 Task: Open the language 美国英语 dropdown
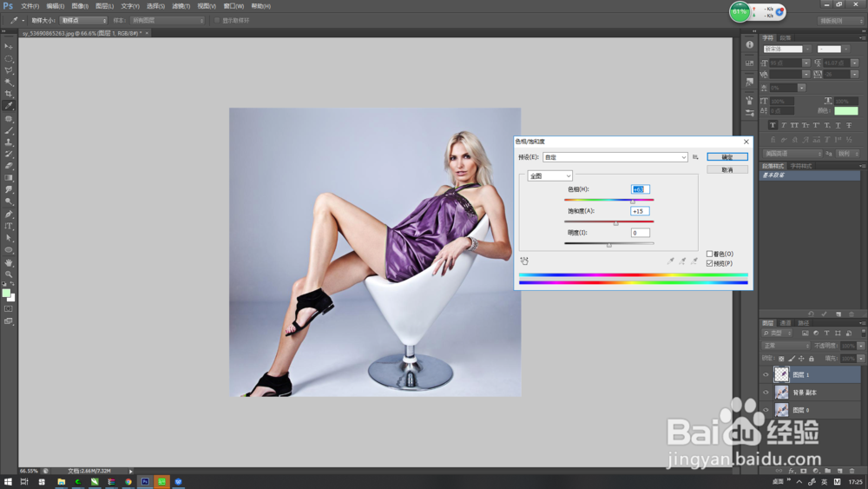792,154
